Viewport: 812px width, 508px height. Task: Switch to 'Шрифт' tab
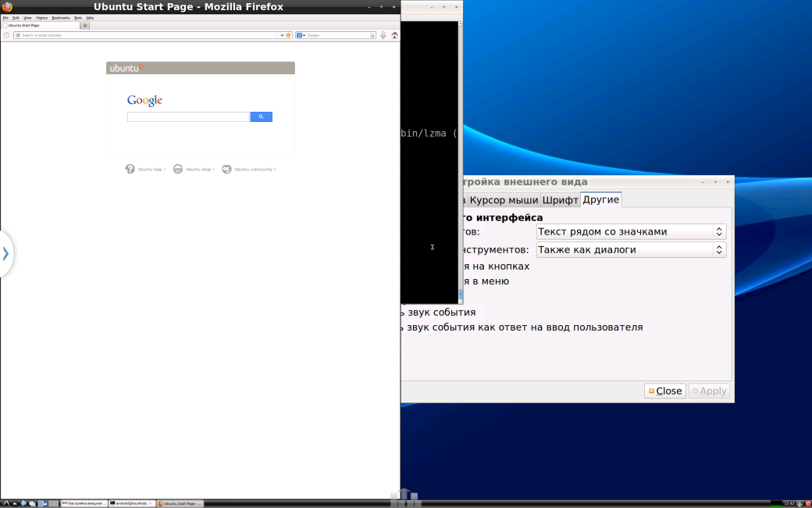(560, 200)
